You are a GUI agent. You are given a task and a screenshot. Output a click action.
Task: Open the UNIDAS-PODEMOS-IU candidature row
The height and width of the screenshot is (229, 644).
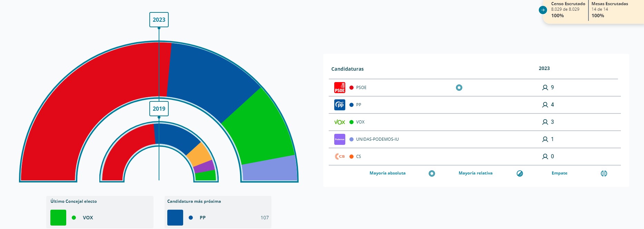click(x=475, y=139)
